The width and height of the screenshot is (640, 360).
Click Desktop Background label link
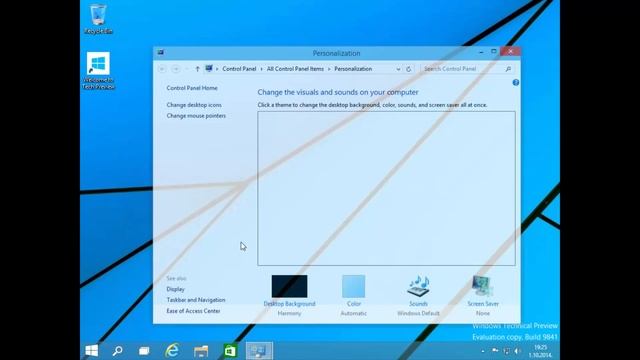[289, 304]
